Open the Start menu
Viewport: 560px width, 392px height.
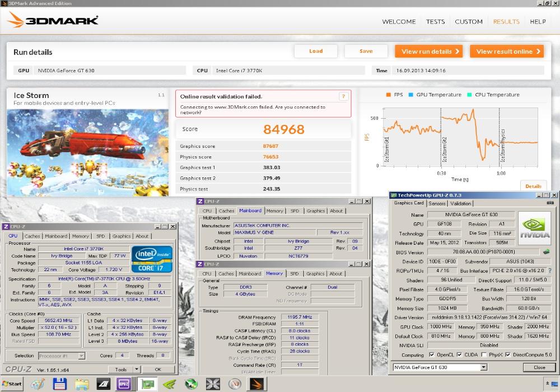tap(12, 384)
